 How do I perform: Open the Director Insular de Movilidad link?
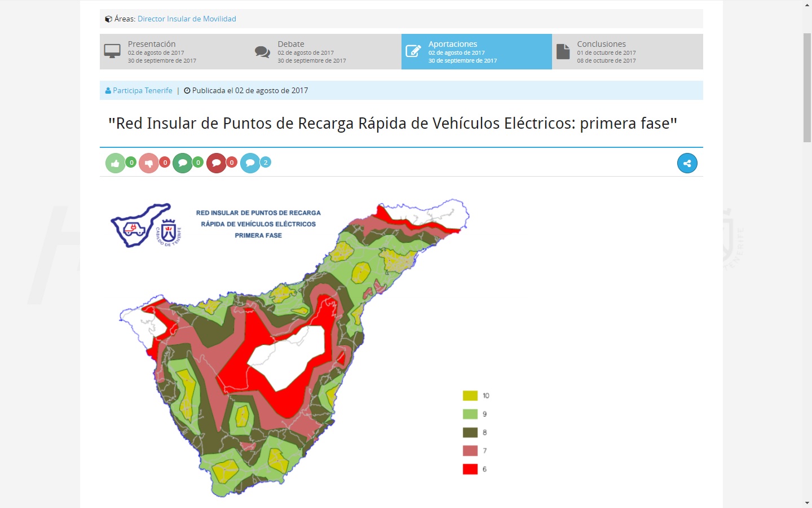187,19
